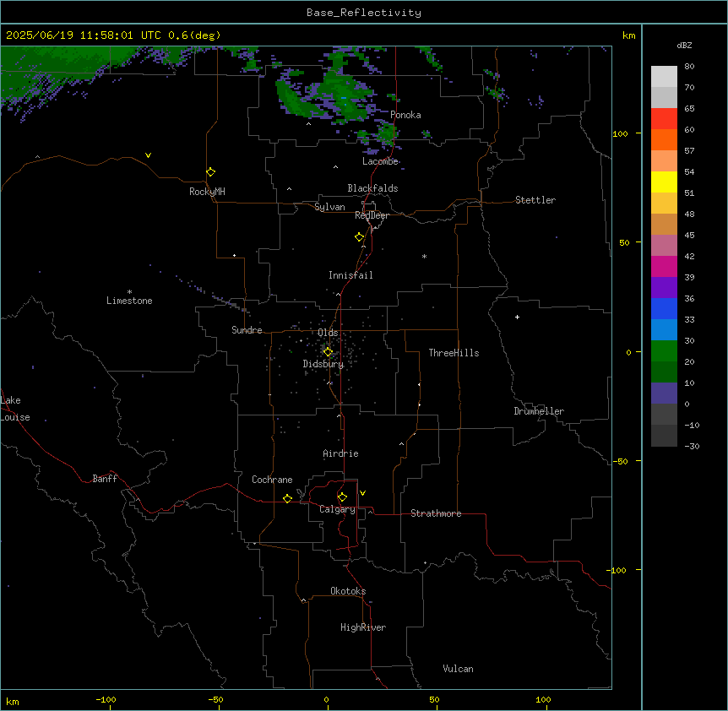Click the Lacombe city label
This screenshot has width=728, height=711.
380,161
